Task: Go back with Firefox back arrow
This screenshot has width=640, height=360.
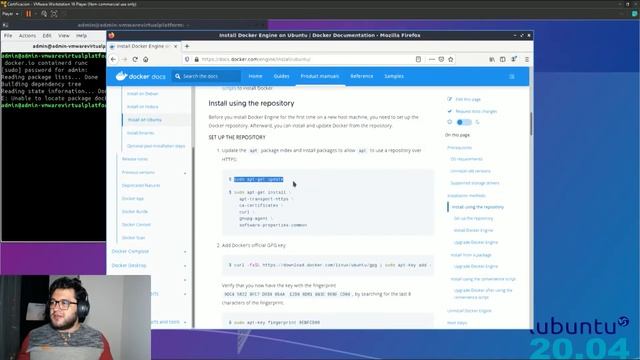Action: point(113,59)
